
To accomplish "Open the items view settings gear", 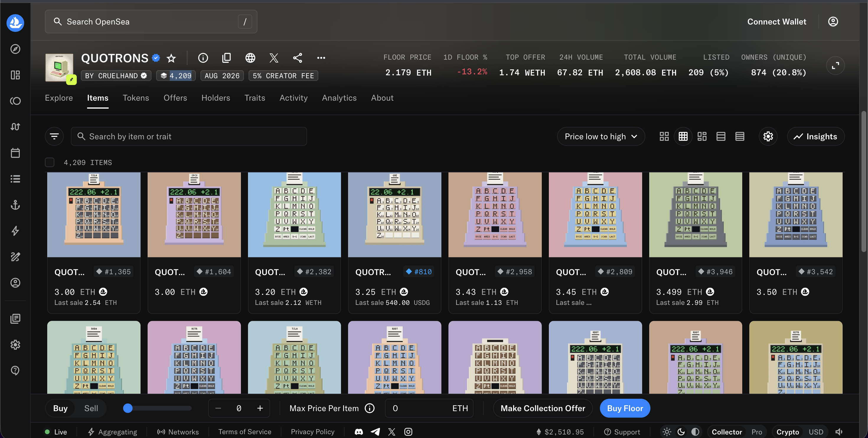I will [x=768, y=136].
